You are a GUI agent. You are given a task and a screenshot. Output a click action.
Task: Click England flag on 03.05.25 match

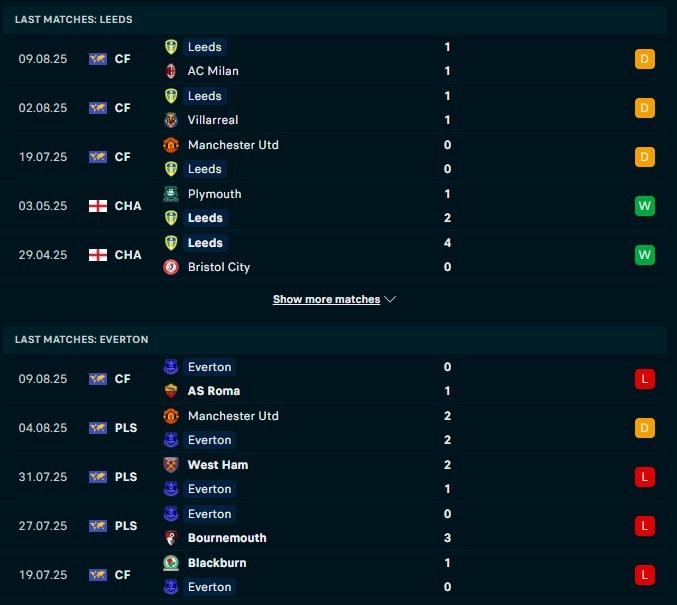click(x=98, y=206)
